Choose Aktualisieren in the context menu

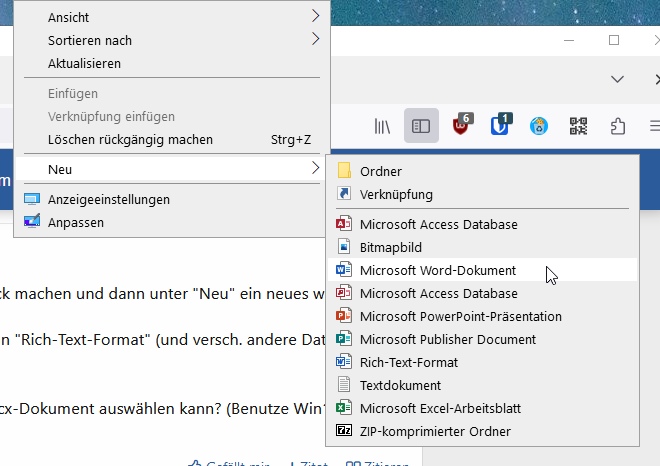[x=172, y=64]
